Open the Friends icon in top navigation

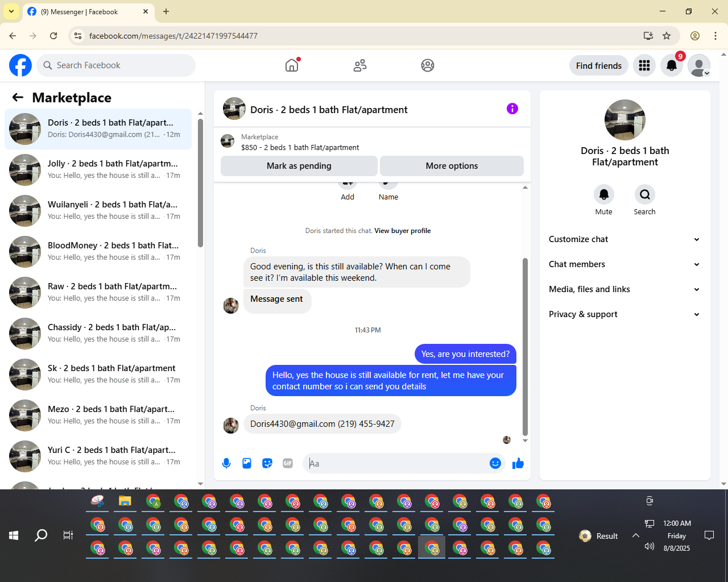360,65
